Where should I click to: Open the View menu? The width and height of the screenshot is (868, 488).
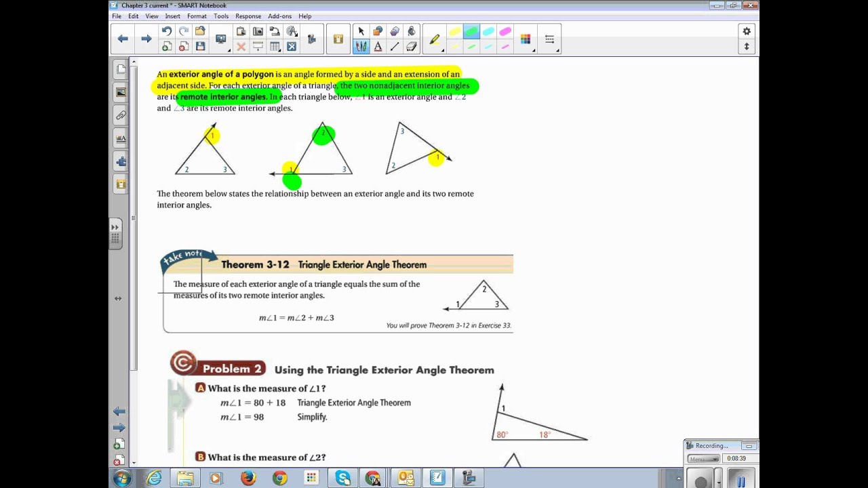[152, 16]
